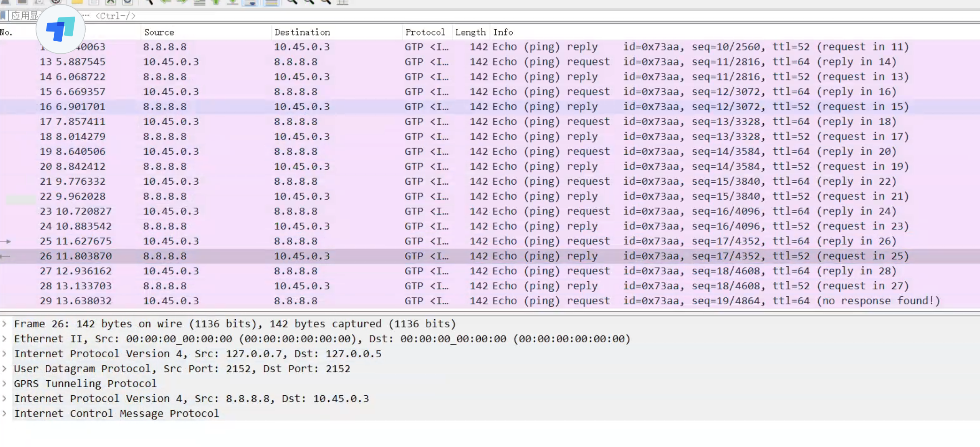
Task: Select packet 29 with no response
Action: (485, 301)
